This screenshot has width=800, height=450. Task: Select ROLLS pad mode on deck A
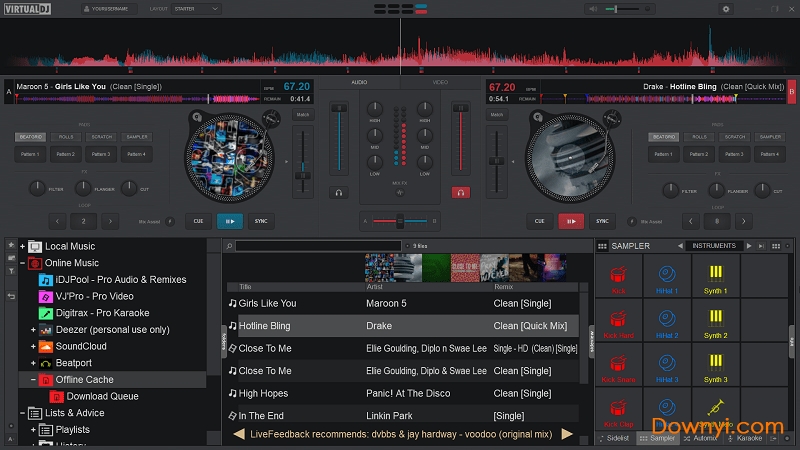(x=66, y=137)
